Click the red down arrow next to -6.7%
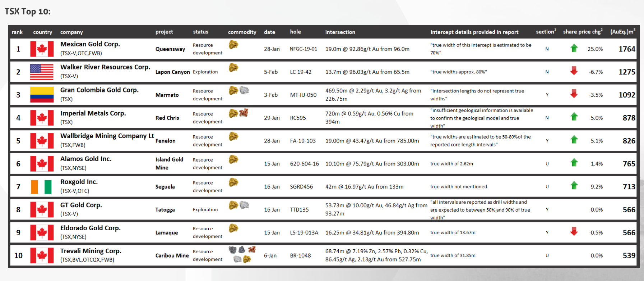 (x=574, y=71)
